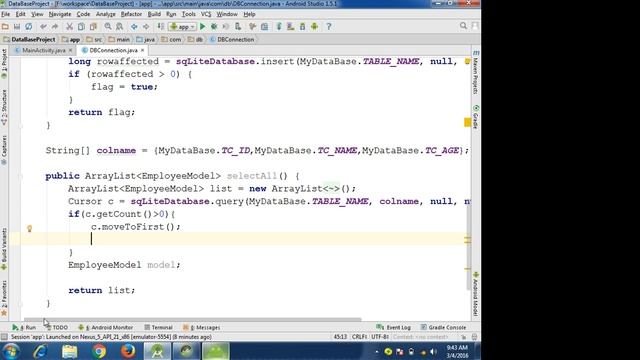This screenshot has width=640, height=360.
Task: Open the Android Monitor tool window
Action: click(x=105, y=327)
